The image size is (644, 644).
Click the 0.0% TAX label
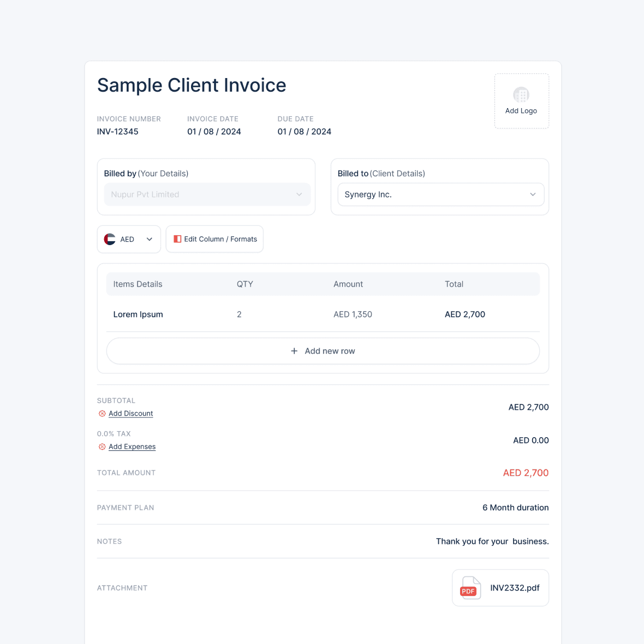114,434
